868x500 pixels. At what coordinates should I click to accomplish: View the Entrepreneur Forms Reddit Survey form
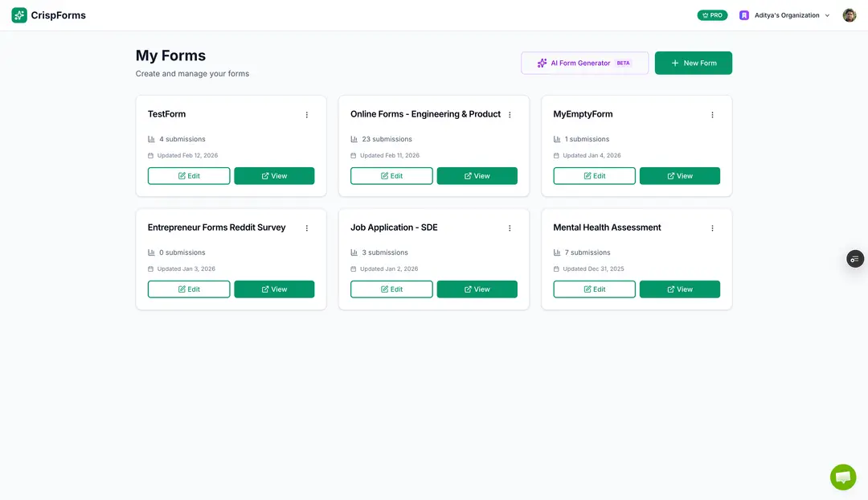pyautogui.click(x=274, y=289)
